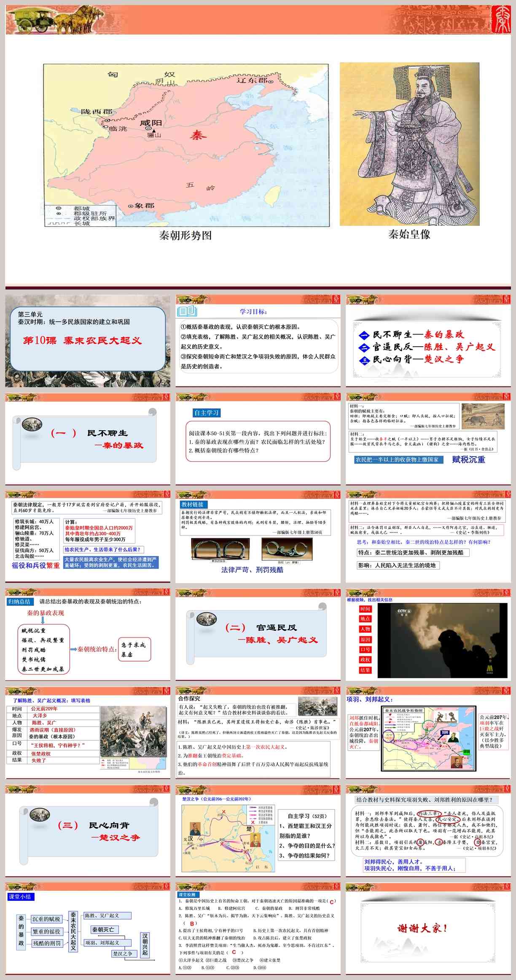
Task: Click the round medallion on the (二) 官逼民反 scroll
Action: pyautogui.click(x=207, y=619)
